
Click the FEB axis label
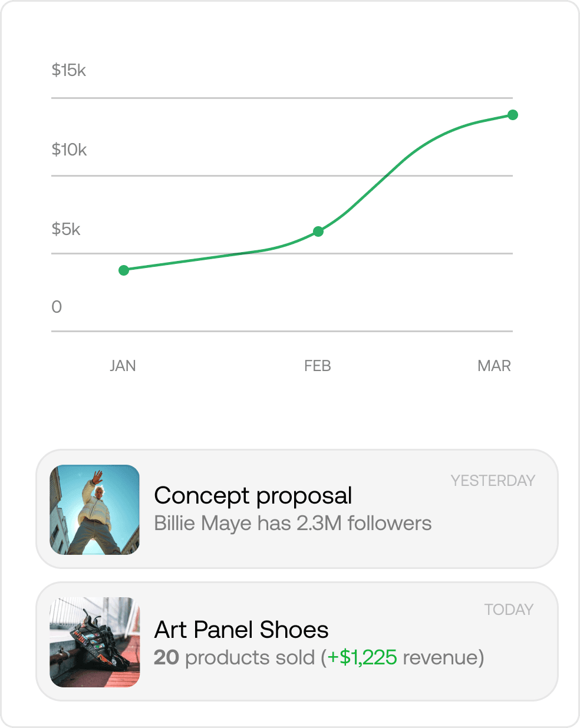click(x=318, y=366)
